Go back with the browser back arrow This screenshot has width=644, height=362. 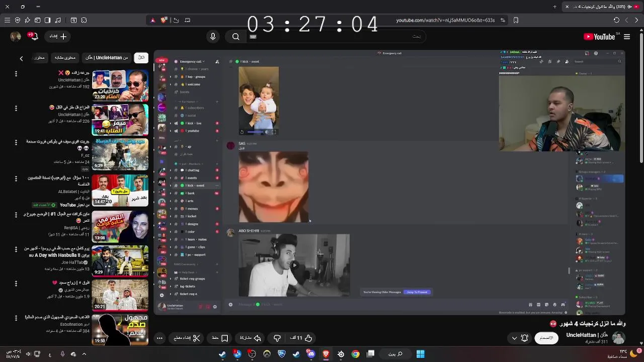[x=636, y=20]
